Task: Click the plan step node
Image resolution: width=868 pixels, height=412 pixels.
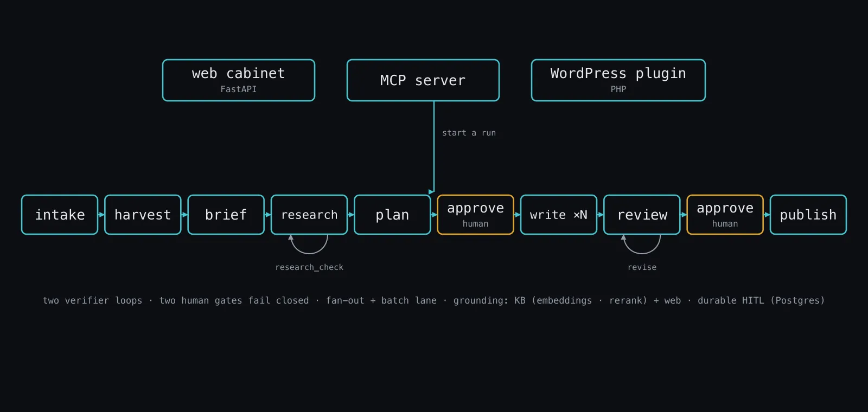Action: [x=392, y=215]
